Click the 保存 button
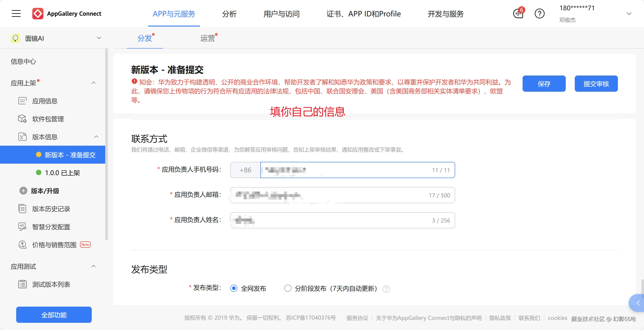This screenshot has width=644, height=330. pos(544,84)
